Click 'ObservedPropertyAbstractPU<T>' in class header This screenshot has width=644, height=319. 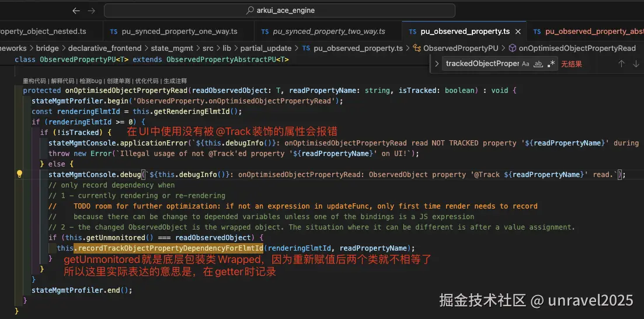227,60
